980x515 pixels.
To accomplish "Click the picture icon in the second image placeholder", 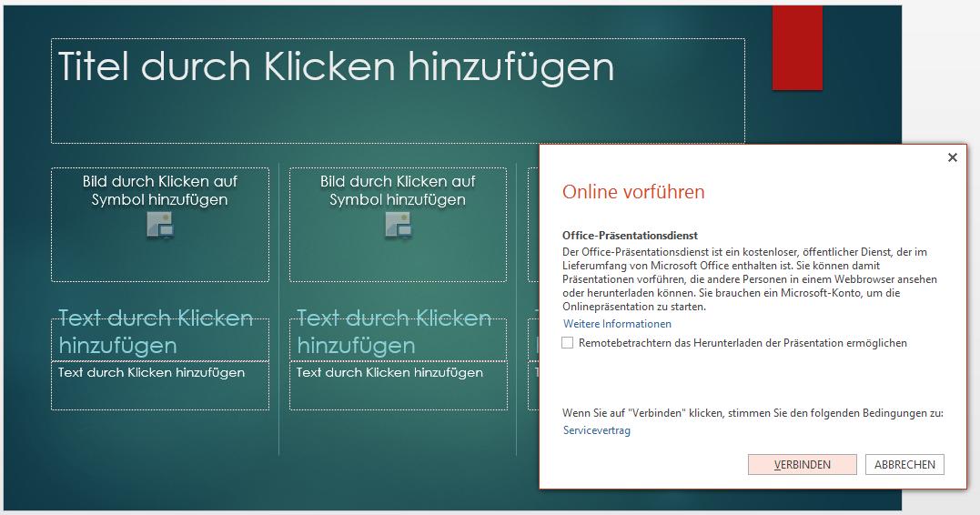I will (399, 225).
